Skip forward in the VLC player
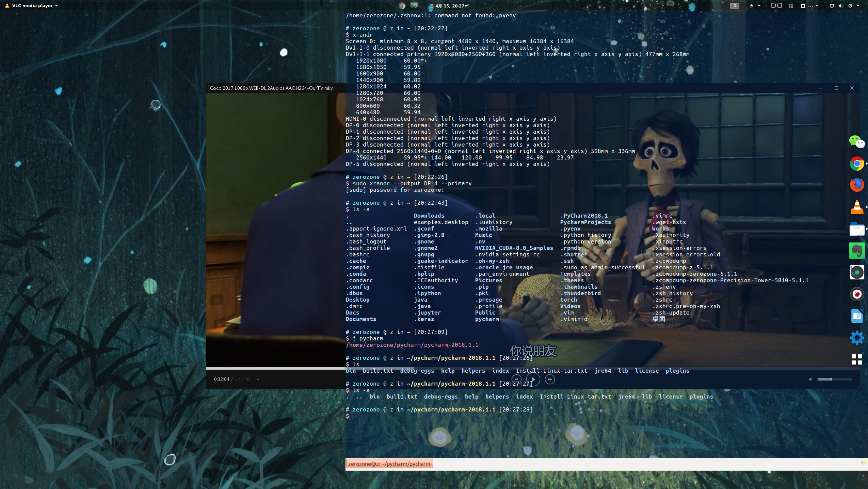Viewport: 868px width, 489px height. tap(550, 379)
